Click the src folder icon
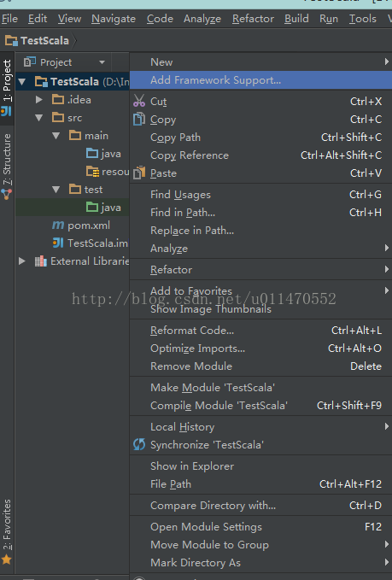This screenshot has width=392, height=580. coord(58,117)
